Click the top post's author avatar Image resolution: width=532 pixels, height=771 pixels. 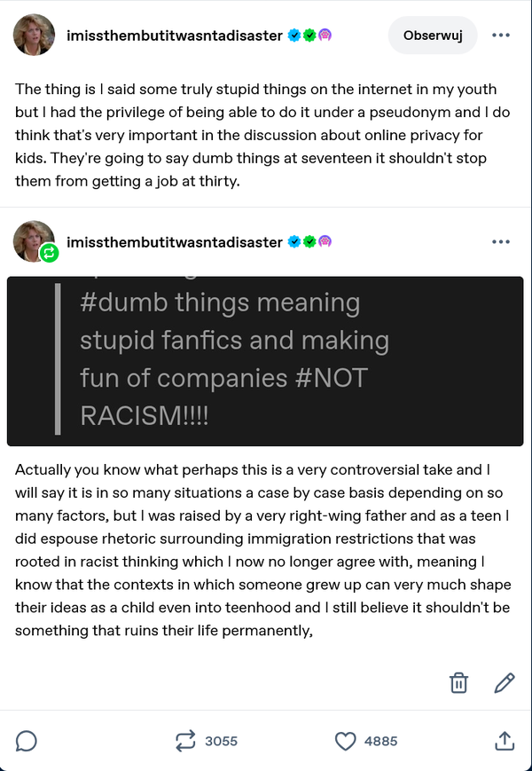[34, 35]
